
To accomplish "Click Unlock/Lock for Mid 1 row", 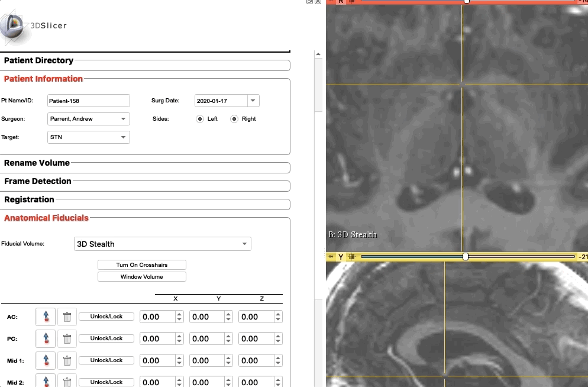I will 106,360.
